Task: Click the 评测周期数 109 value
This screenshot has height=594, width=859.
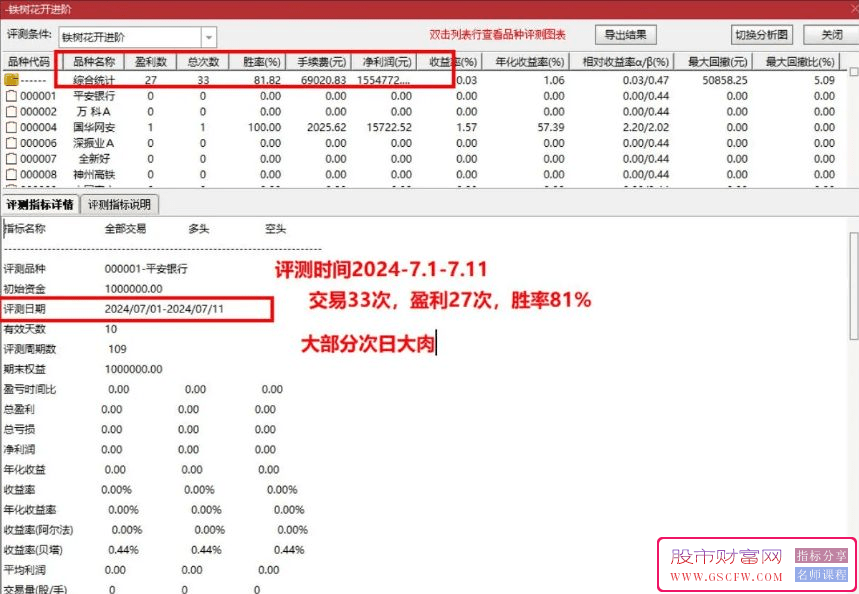Action: pyautogui.click(x=117, y=349)
